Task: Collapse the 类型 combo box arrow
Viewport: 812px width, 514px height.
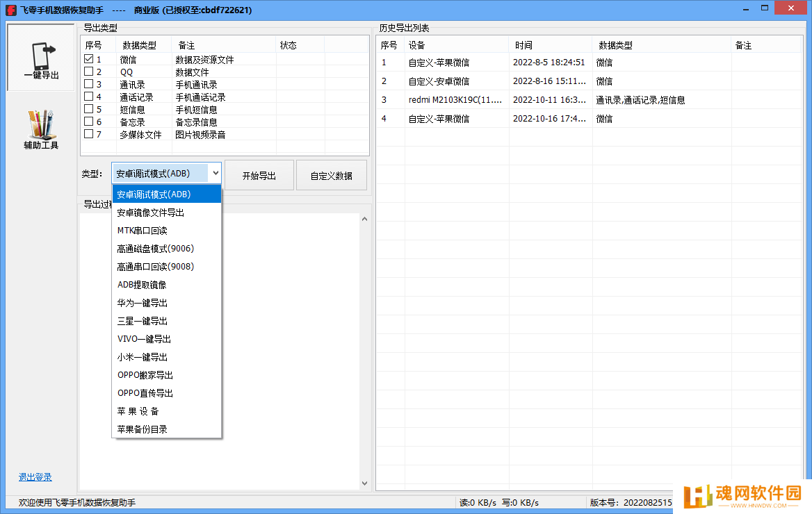Action: (216, 174)
